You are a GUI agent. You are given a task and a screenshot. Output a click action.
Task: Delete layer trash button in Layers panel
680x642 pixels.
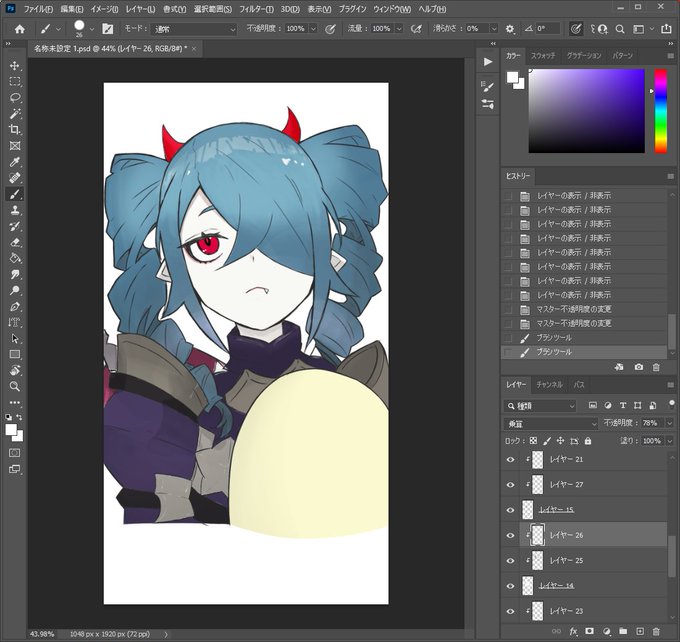click(x=656, y=632)
